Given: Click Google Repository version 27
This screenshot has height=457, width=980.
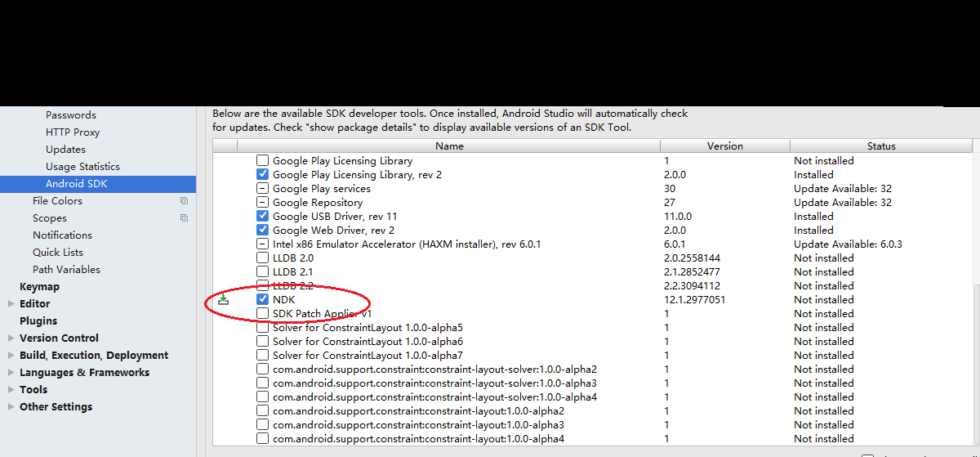Looking at the screenshot, I should click(x=670, y=203).
